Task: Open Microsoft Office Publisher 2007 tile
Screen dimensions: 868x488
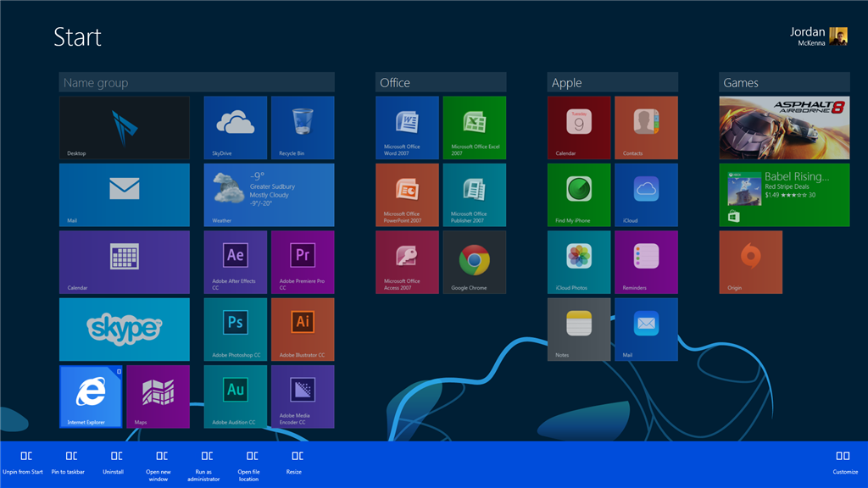Action: point(475,195)
